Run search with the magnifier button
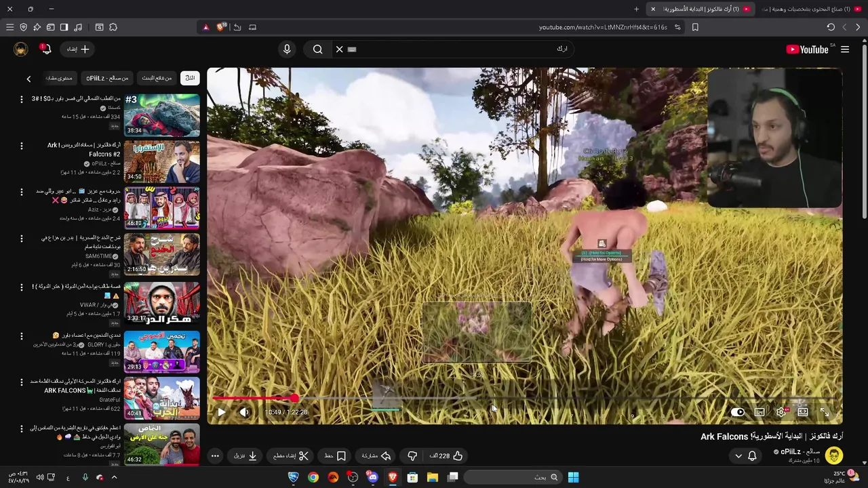This screenshot has height=488, width=868. click(317, 49)
